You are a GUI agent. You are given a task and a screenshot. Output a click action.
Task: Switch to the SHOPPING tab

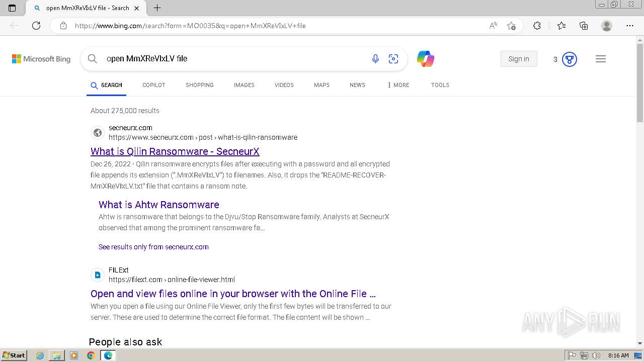coord(200,85)
